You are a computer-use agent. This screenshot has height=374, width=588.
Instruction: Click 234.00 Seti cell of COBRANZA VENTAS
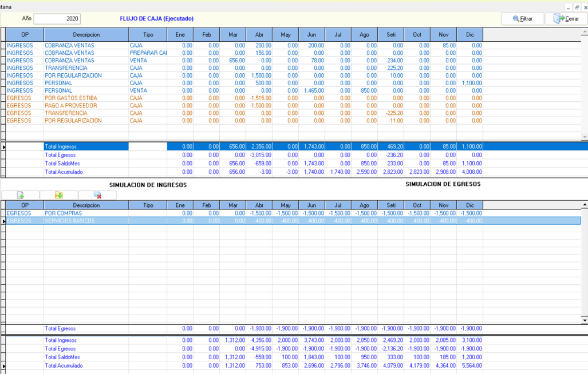pos(391,60)
